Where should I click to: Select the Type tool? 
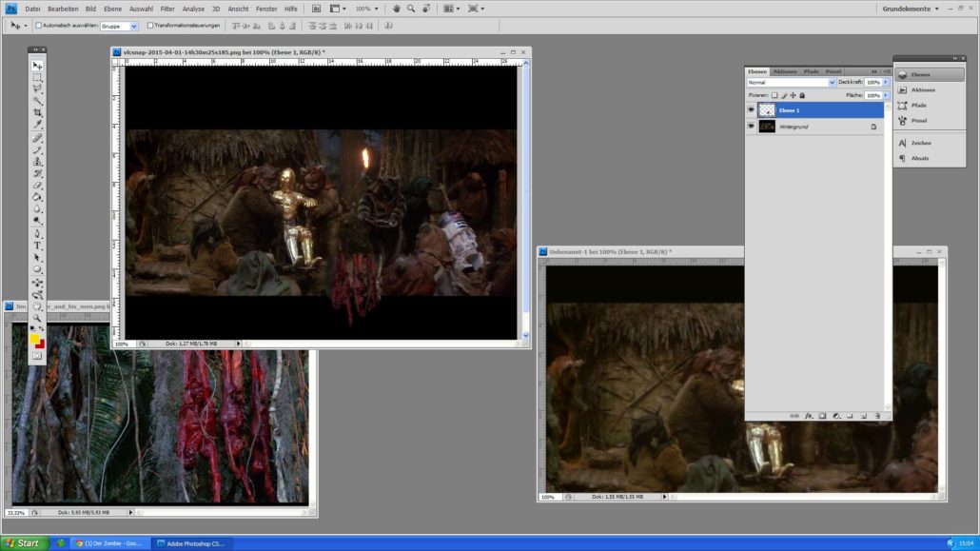pos(37,246)
